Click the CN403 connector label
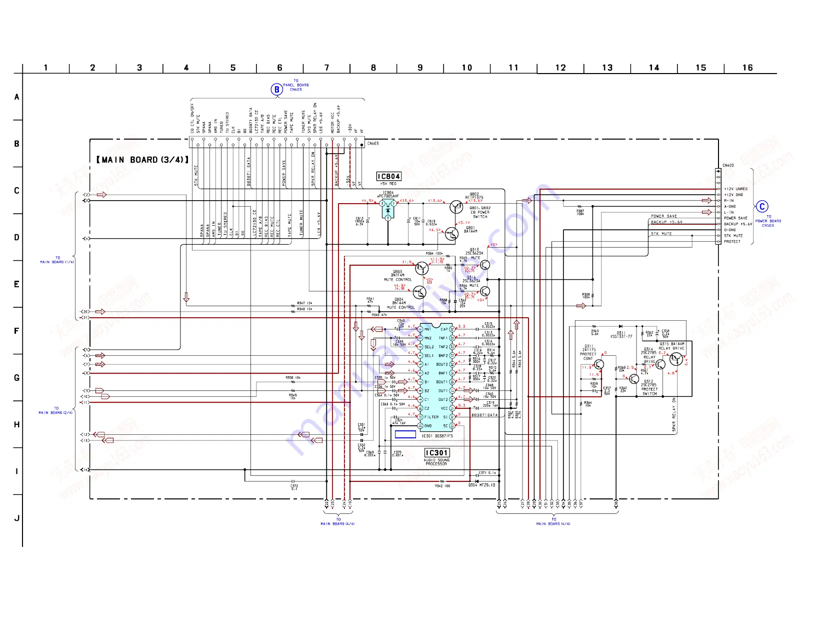Image resolution: width=840 pixels, height=632 pixels. tap(728, 165)
